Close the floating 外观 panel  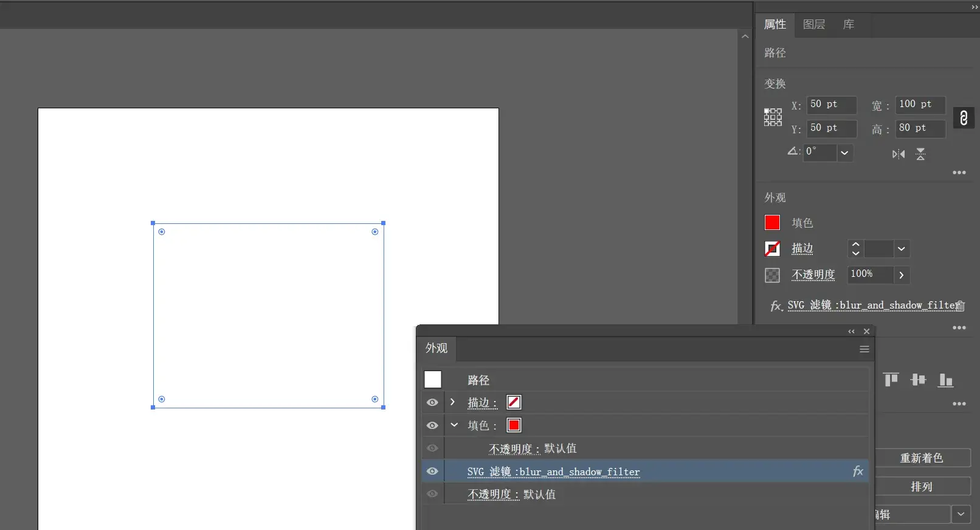click(x=867, y=332)
